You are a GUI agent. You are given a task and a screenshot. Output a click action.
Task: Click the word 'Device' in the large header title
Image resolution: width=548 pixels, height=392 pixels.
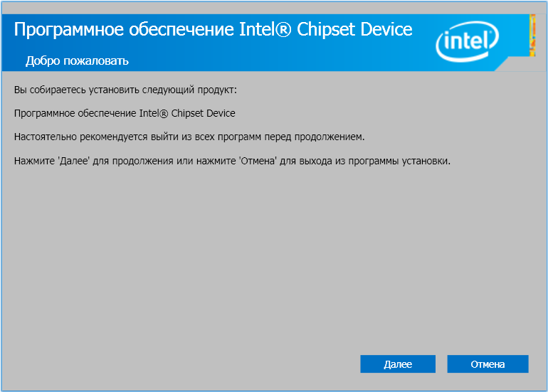(386, 30)
